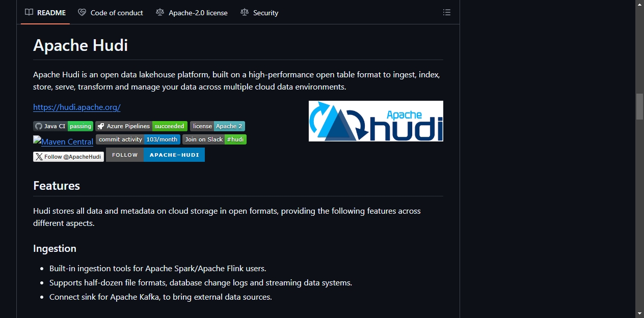
Task: Click the GitHub icon in Java CI badge
Action: pos(39,126)
